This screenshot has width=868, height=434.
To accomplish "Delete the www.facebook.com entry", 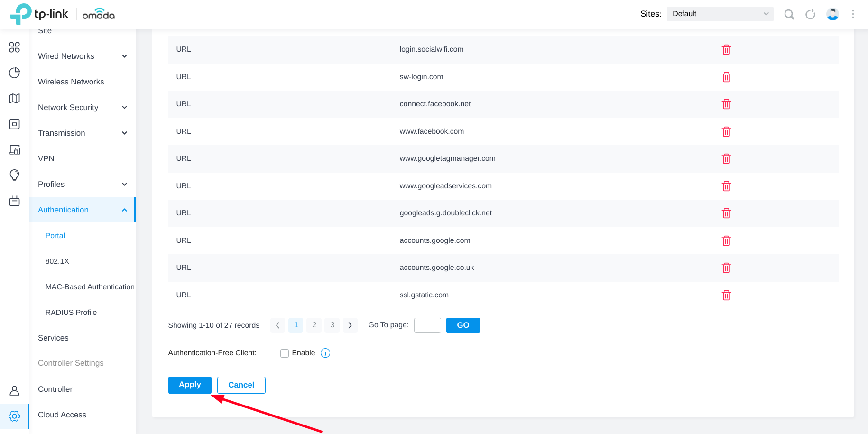I will 726,132.
